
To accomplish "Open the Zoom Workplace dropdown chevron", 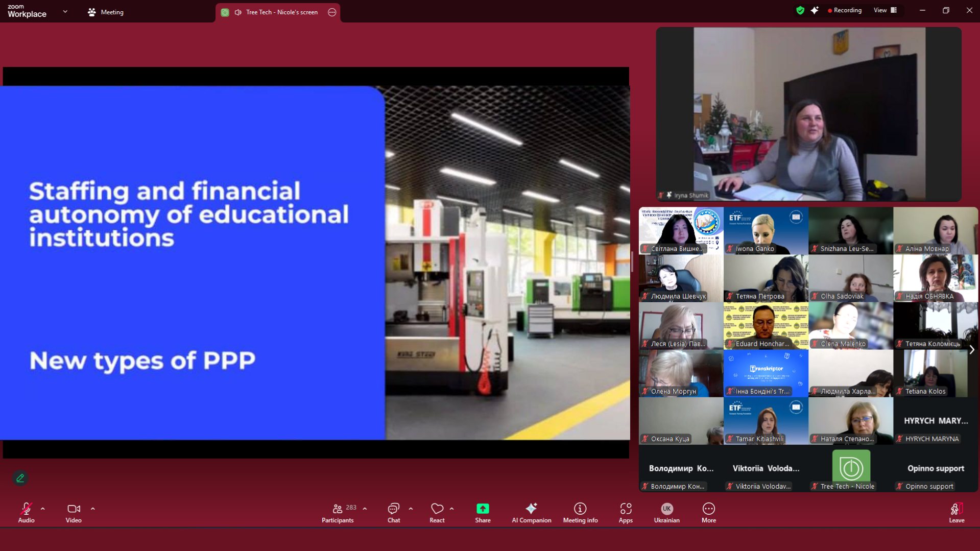I will click(x=65, y=12).
